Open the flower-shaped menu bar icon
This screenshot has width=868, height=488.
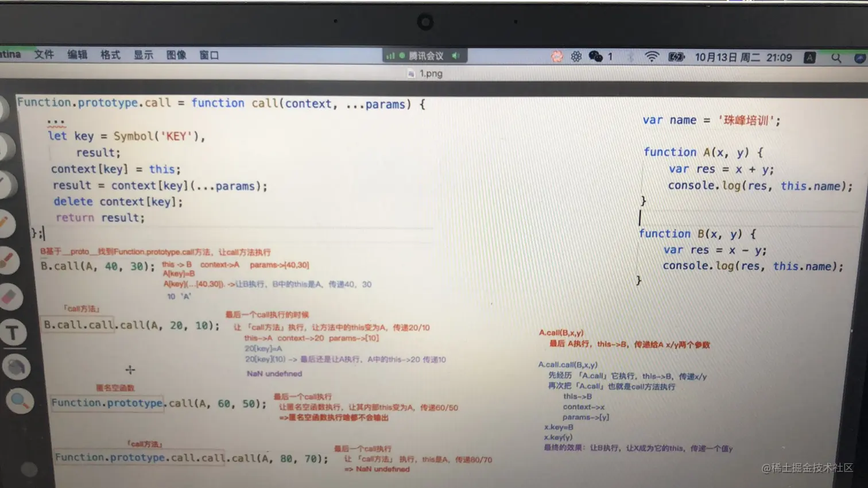pos(576,56)
